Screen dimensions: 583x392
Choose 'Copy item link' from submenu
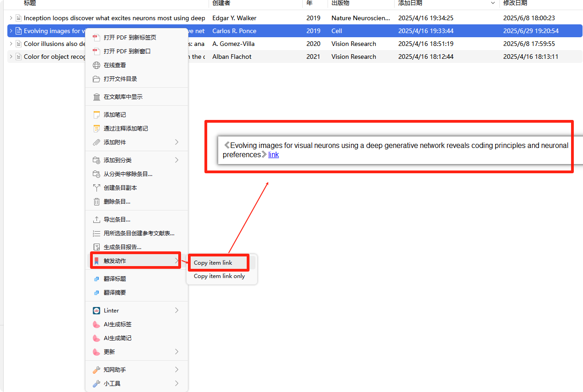(x=221, y=263)
